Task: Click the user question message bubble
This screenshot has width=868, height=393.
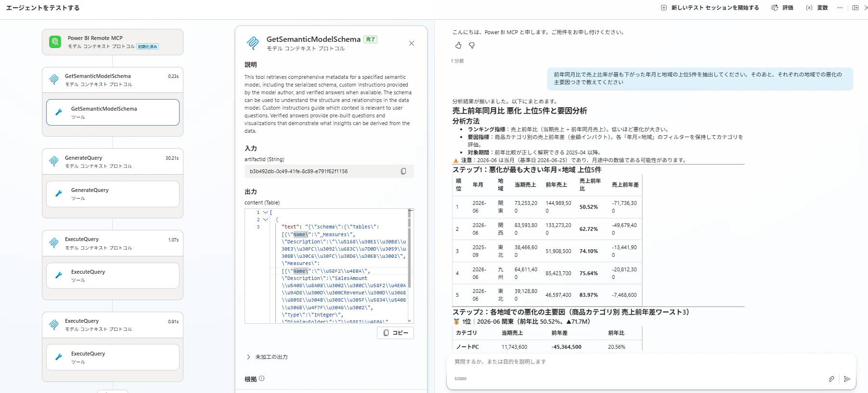Action: (700, 78)
